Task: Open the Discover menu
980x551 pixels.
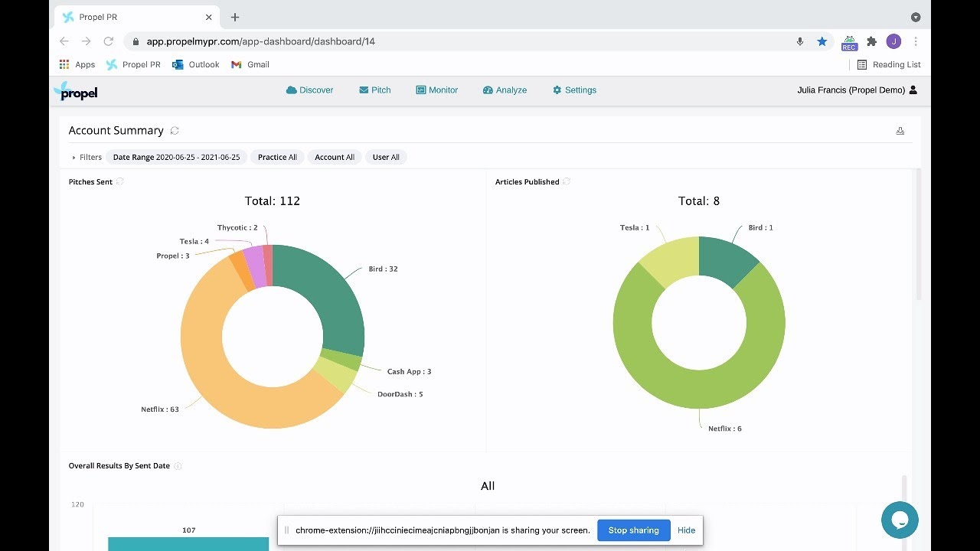Action: click(x=309, y=90)
